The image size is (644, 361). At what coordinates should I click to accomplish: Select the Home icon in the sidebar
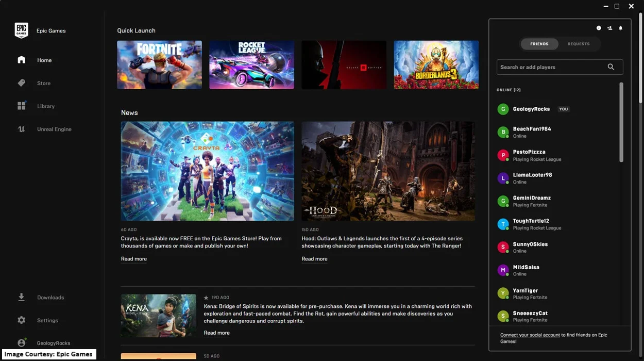(21, 60)
